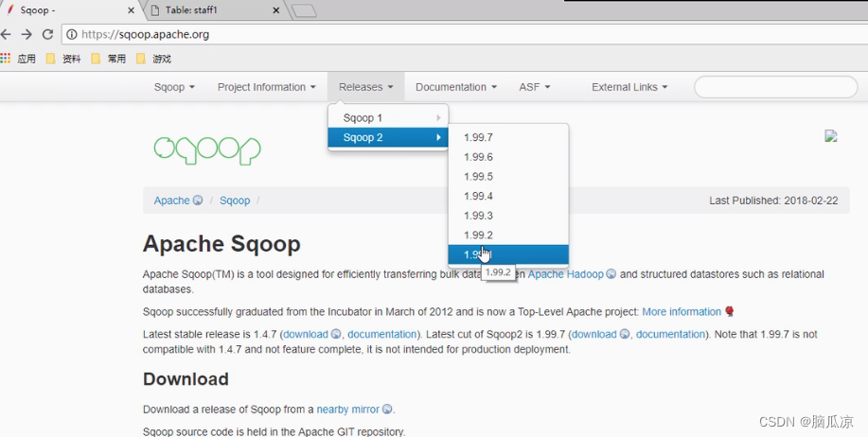Click the Apache Sqoop heading
Image resolution: width=868 pixels, height=437 pixels.
click(221, 243)
